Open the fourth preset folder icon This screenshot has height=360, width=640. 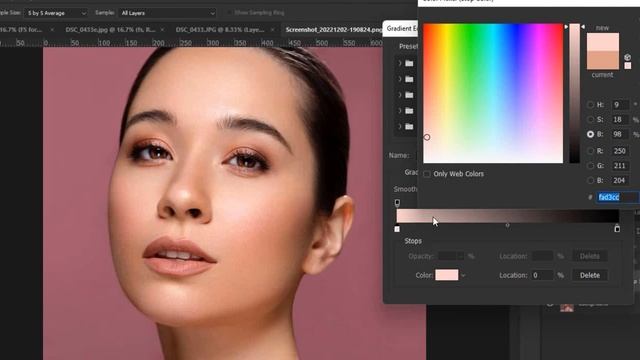[409, 111]
